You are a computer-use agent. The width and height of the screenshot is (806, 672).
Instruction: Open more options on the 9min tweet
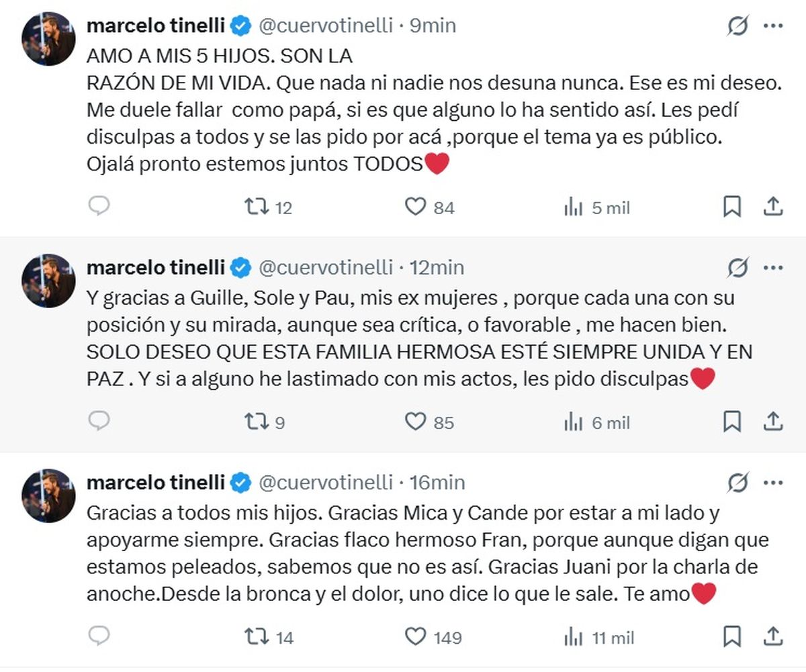coord(773,26)
